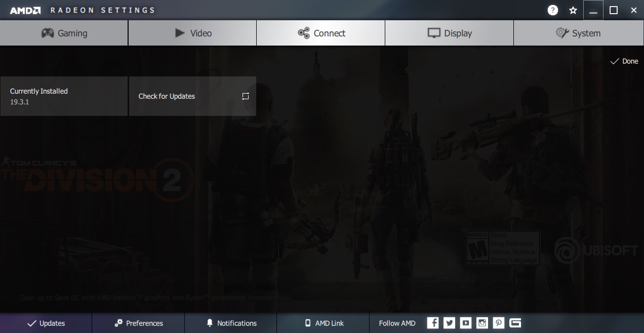The width and height of the screenshot is (644, 333).
Task: Click the Currently Installed 19.3.1 tile
Action: (64, 96)
